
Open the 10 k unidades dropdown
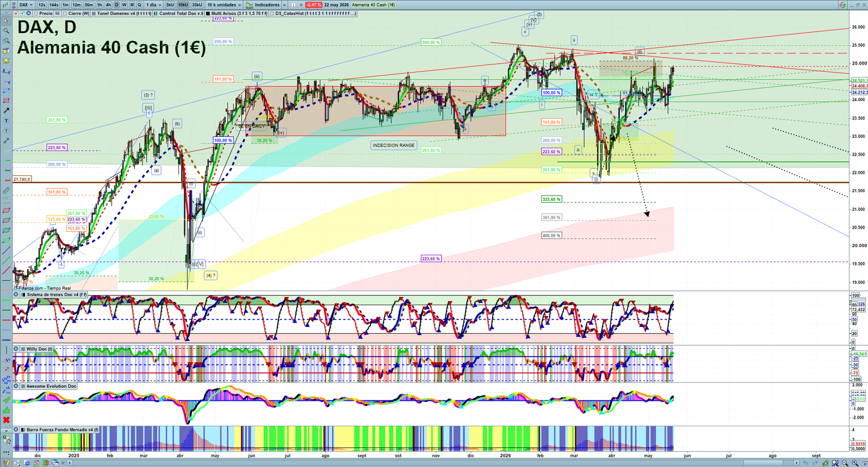tap(224, 5)
